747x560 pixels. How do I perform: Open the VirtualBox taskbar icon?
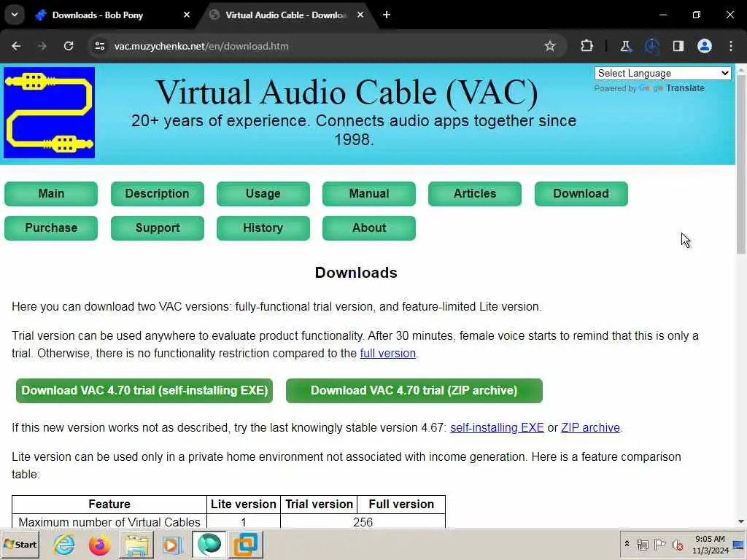pos(245,545)
